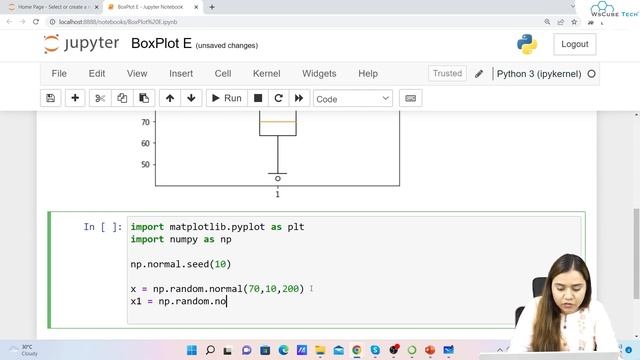This screenshot has width=640, height=360.
Task: Move selected cell down arrow
Action: (x=191, y=98)
